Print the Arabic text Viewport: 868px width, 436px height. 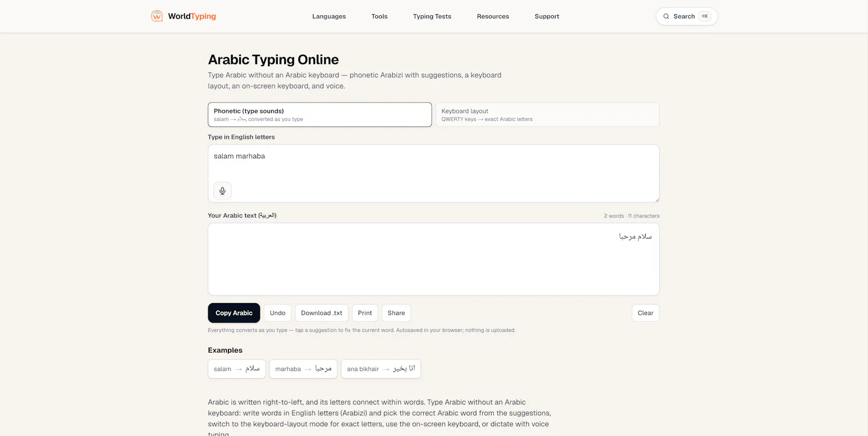pos(365,313)
